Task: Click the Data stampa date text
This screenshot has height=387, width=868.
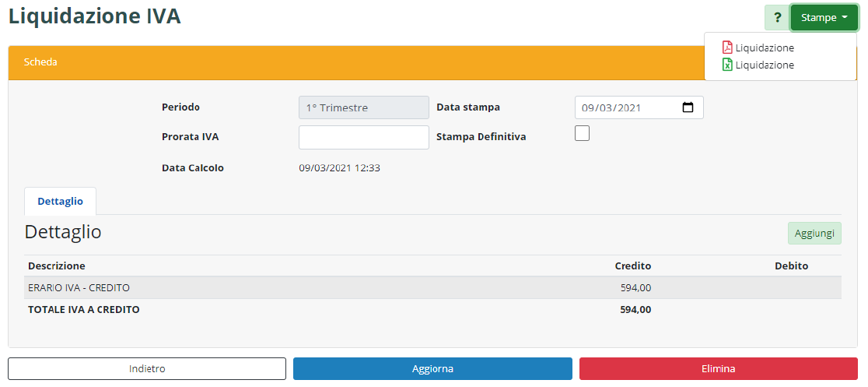Action: tap(611, 107)
